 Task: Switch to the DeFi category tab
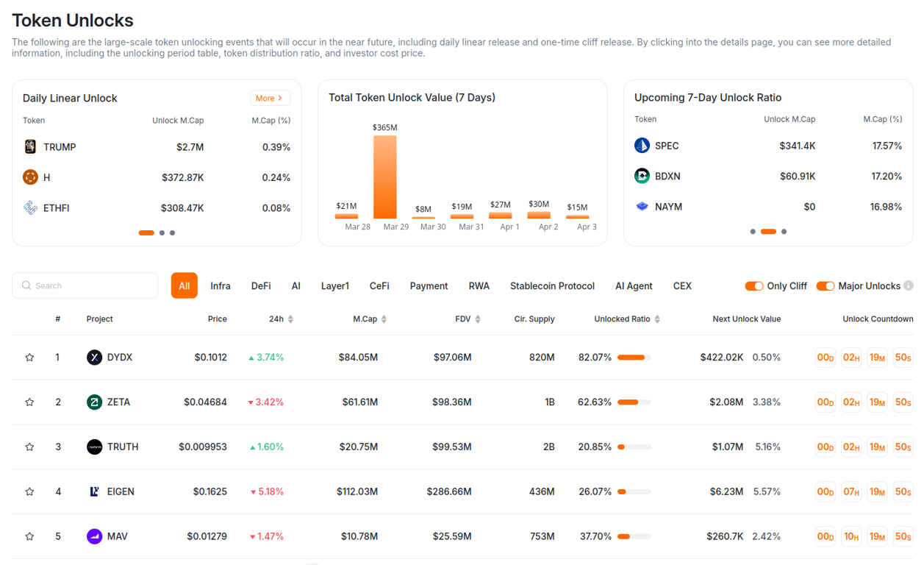click(x=260, y=285)
